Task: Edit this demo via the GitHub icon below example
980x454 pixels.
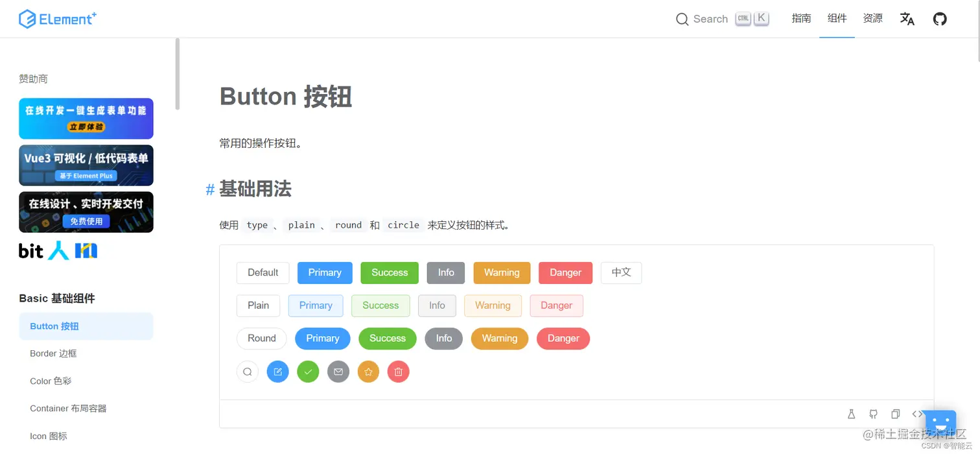Action: point(873,414)
